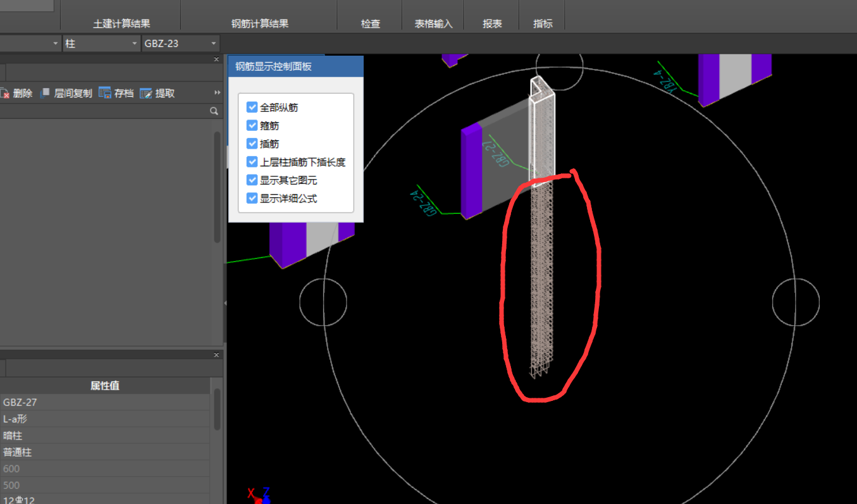Select the GBZ-27 property value cell

105,402
